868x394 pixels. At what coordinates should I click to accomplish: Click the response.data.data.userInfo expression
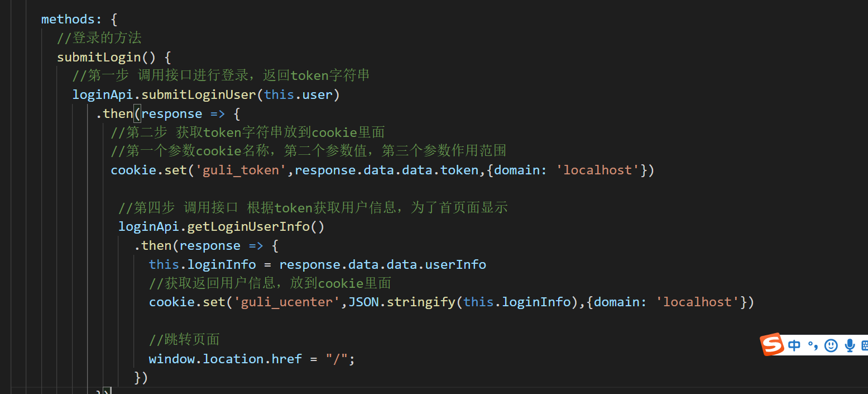coord(383,264)
